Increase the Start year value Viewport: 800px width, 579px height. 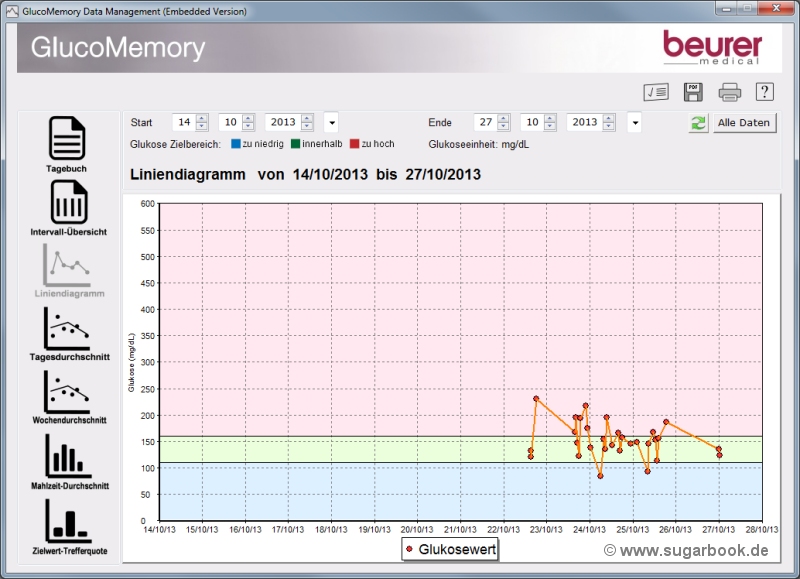[307, 118]
